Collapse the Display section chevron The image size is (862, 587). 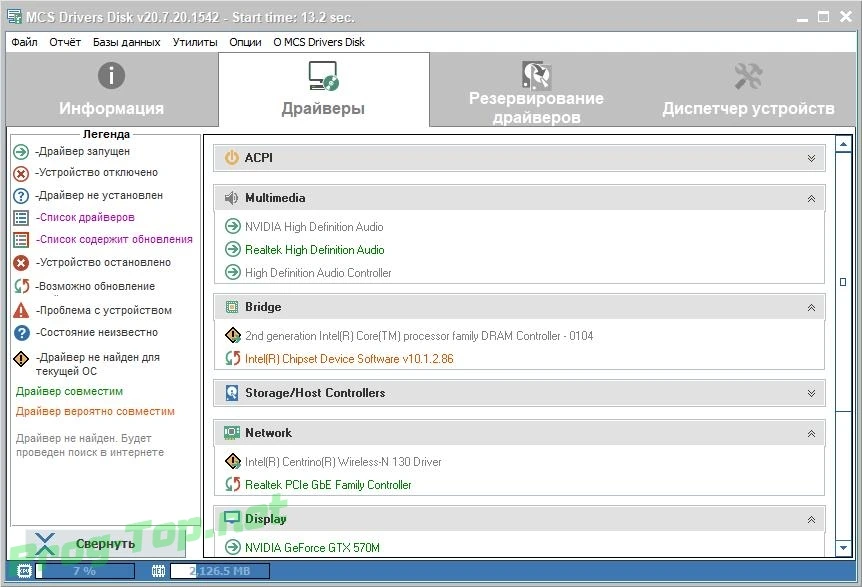(811, 519)
